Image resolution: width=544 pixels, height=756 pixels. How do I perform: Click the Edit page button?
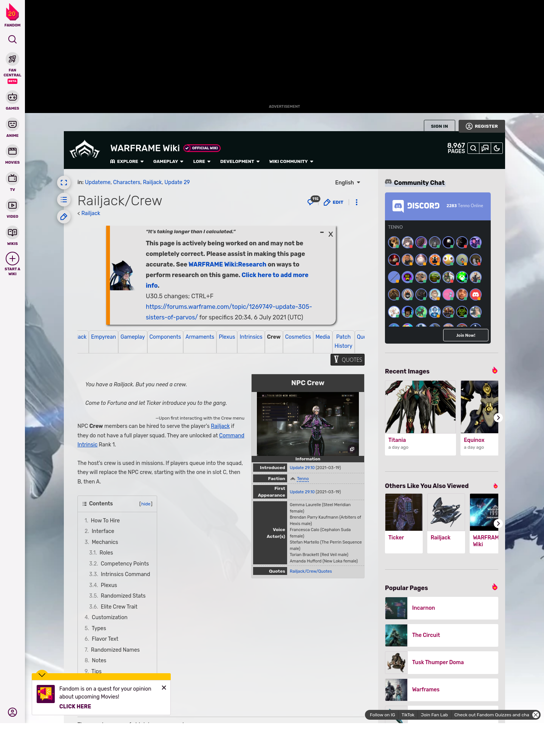pyautogui.click(x=334, y=202)
